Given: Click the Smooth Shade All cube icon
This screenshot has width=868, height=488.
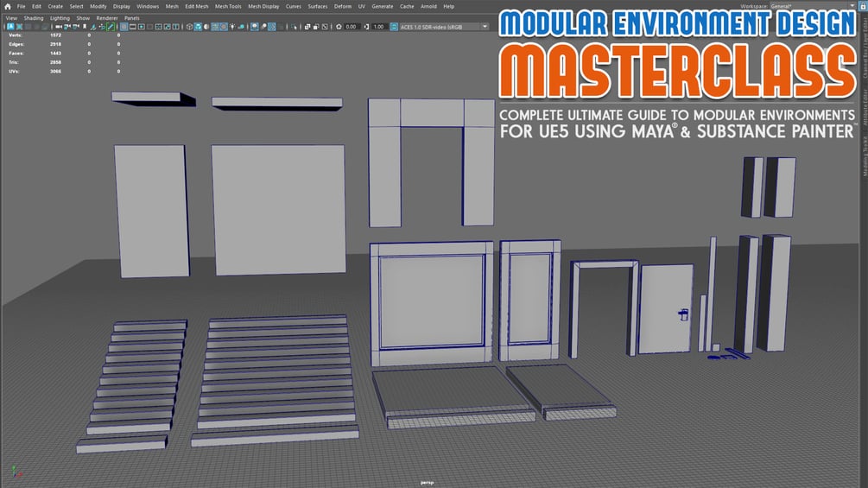Looking at the screenshot, I should [198, 27].
